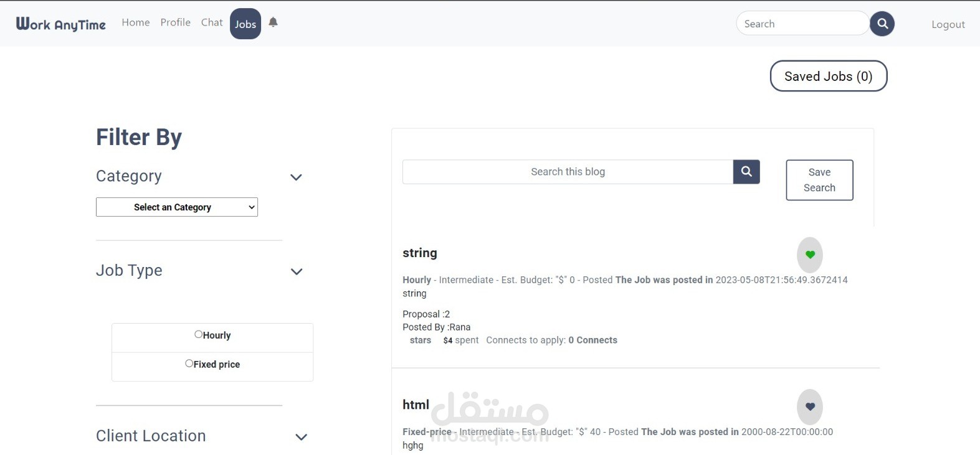Click the timestamp 2023-05-08T21:56:49.3672414

click(782, 280)
